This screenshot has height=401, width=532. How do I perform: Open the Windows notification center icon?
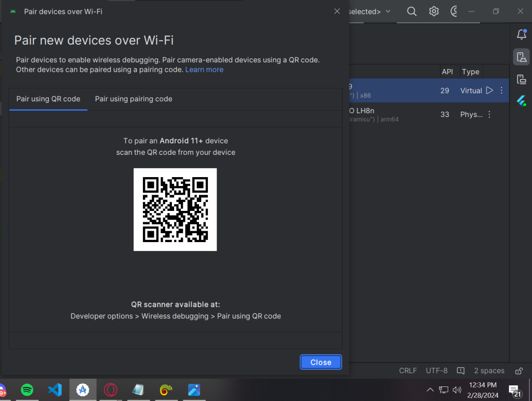514,391
